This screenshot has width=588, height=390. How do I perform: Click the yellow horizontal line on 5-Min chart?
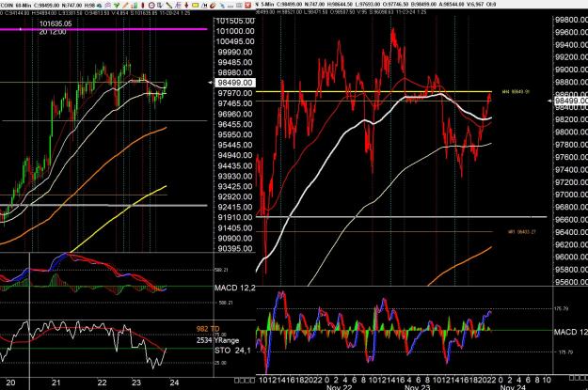click(x=373, y=91)
